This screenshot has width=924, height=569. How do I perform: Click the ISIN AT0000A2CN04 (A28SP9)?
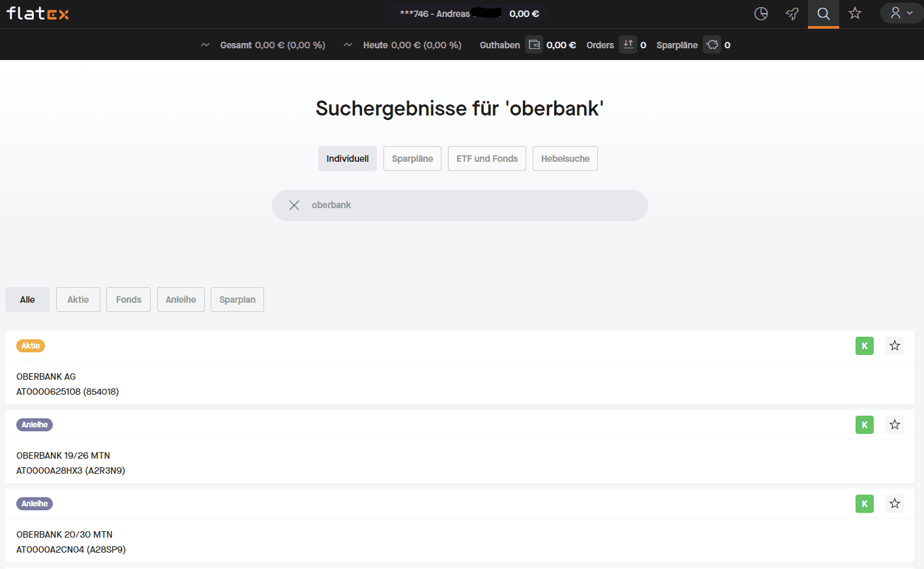(71, 549)
